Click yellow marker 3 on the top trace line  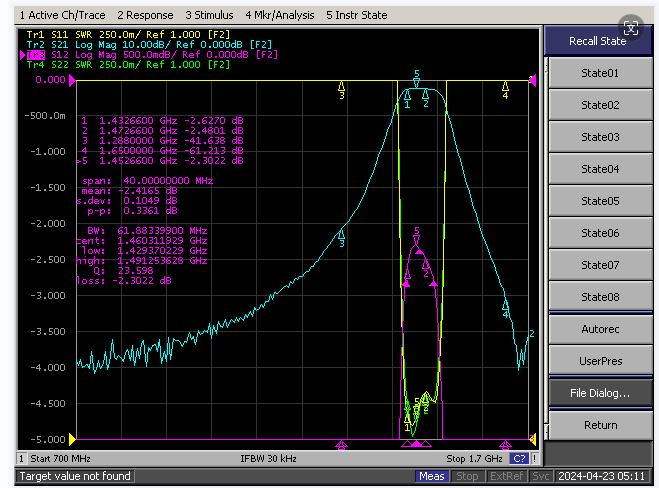pos(342,90)
